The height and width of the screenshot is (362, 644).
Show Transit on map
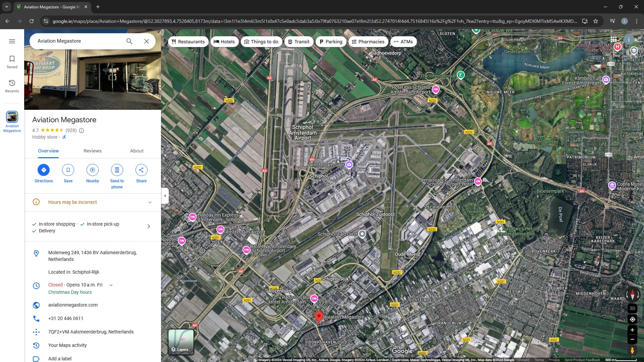tap(299, 42)
